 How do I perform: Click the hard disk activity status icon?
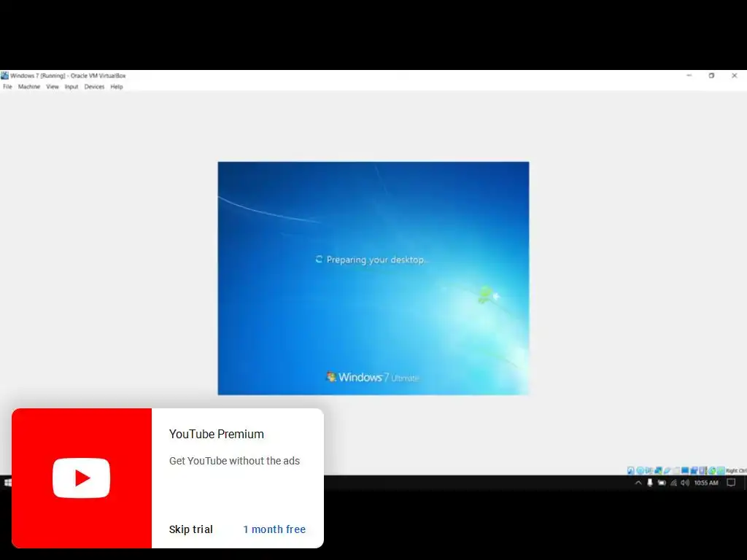pos(631,470)
